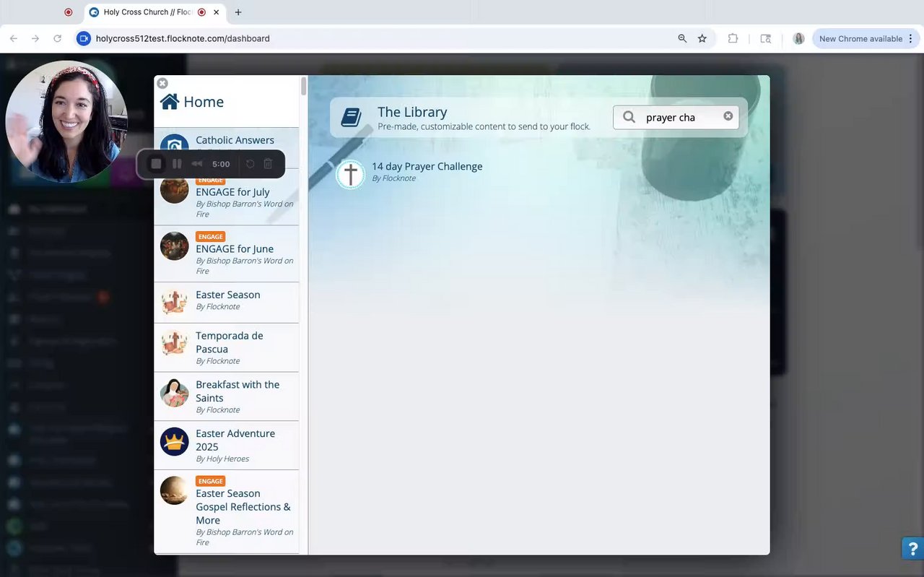Click Breakfast with the Saints thumbnail
The height and width of the screenshot is (577, 924).
pos(174,392)
